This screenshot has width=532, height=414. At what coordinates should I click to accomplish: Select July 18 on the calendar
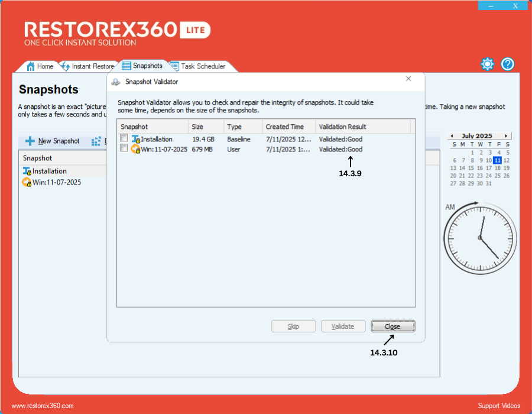coord(498,168)
